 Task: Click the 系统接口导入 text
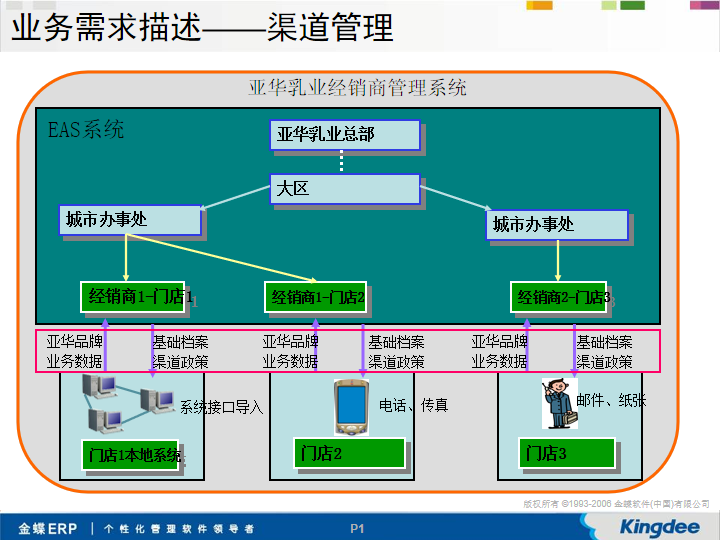coord(221,407)
